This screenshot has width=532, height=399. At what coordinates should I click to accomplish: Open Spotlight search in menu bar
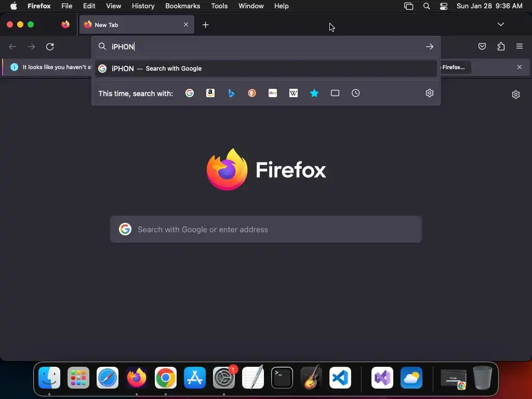(x=427, y=6)
